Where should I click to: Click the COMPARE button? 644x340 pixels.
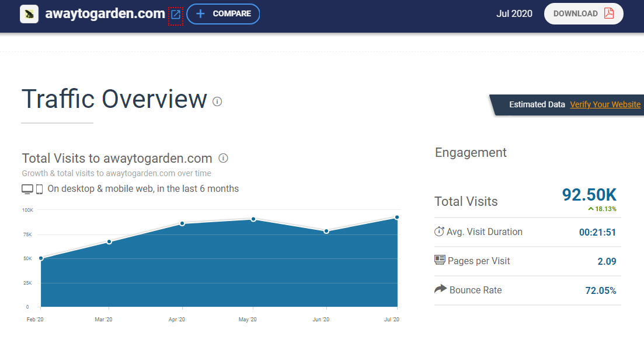tap(223, 14)
